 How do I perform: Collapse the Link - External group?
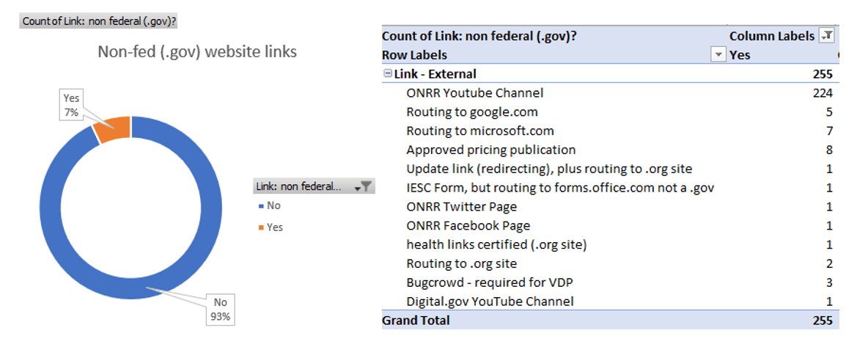click(387, 74)
